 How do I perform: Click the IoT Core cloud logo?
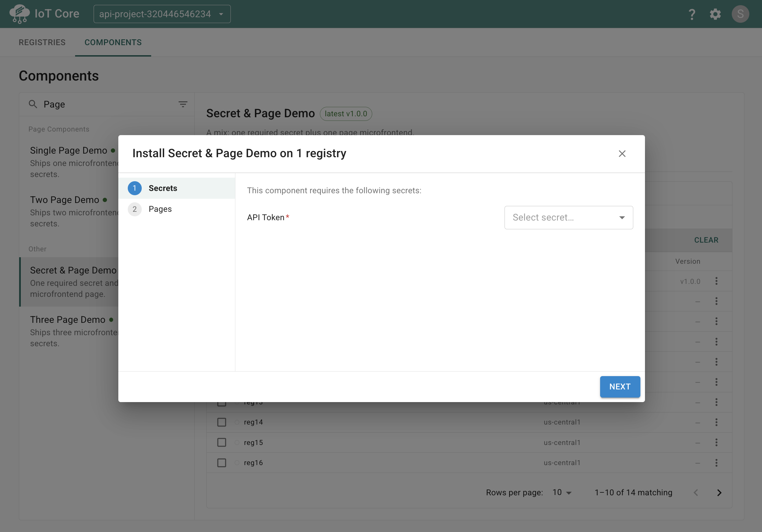pos(20,14)
